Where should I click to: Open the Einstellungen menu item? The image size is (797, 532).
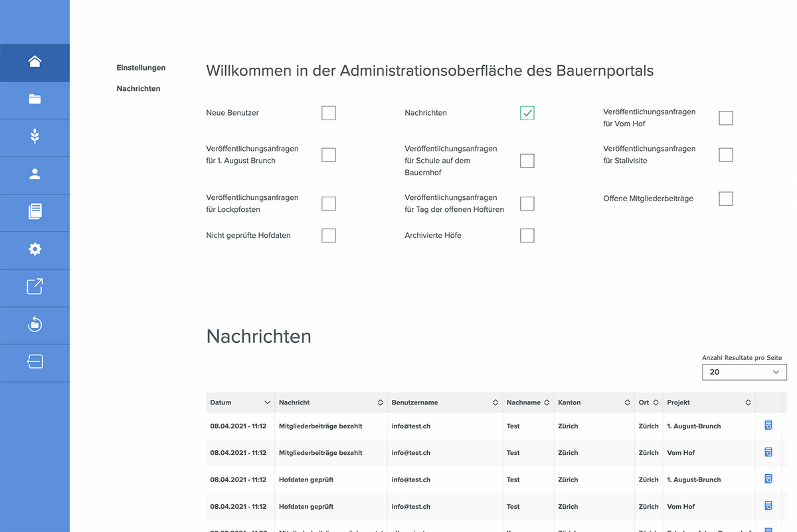[x=141, y=68]
